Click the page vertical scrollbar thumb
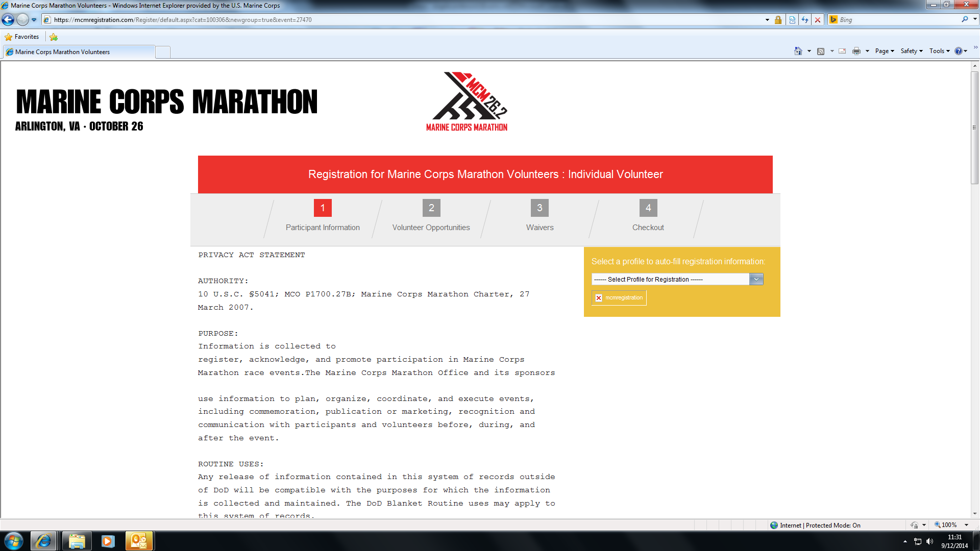The width and height of the screenshot is (980, 551). point(974,128)
